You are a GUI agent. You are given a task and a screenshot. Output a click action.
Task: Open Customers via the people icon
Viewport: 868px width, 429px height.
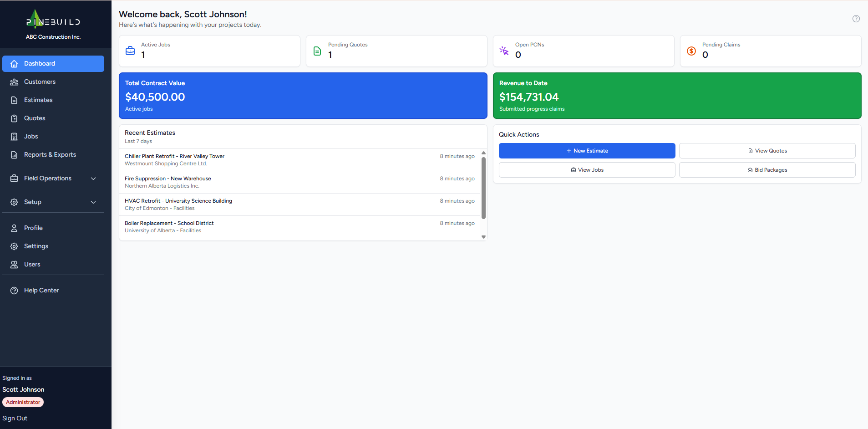pos(14,82)
